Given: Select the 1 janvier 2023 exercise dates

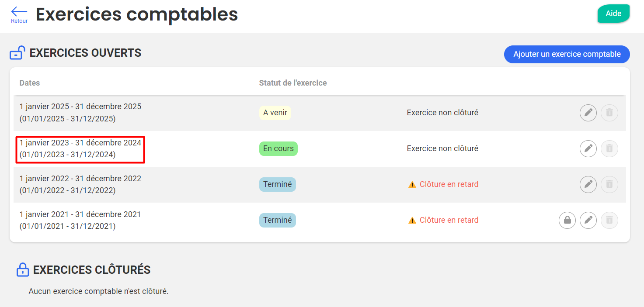Looking at the screenshot, I should pos(80,149).
